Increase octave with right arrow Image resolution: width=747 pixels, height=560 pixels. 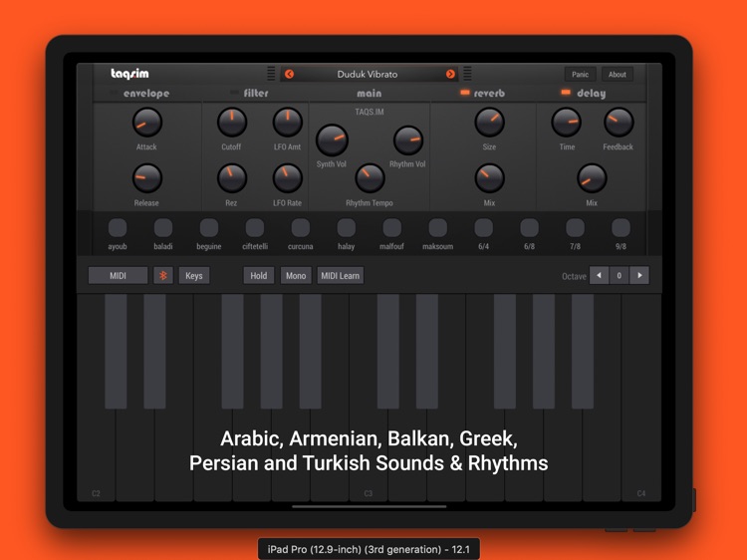[x=639, y=275]
